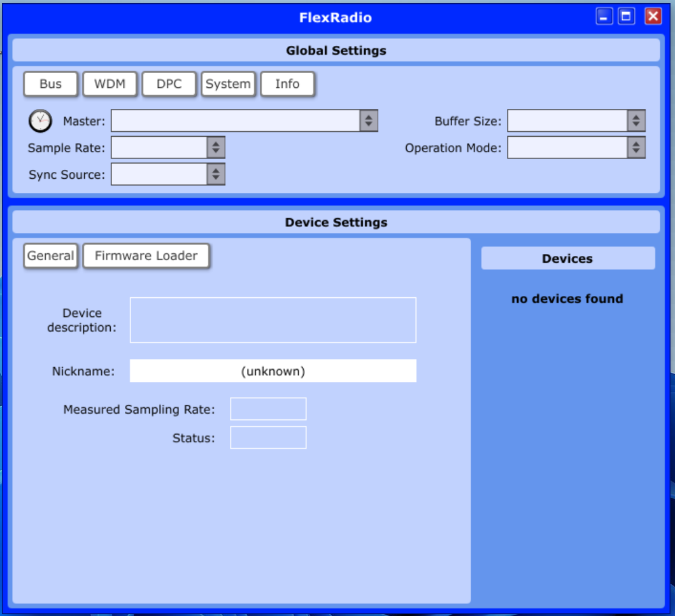This screenshot has width=675, height=616.
Task: Close the FlexRadio window
Action: click(653, 17)
